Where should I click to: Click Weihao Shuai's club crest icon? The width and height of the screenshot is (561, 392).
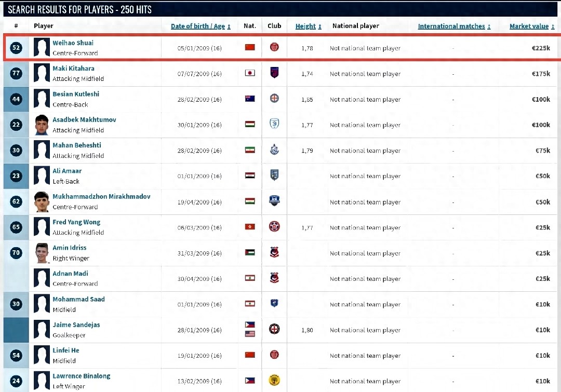[274, 48]
